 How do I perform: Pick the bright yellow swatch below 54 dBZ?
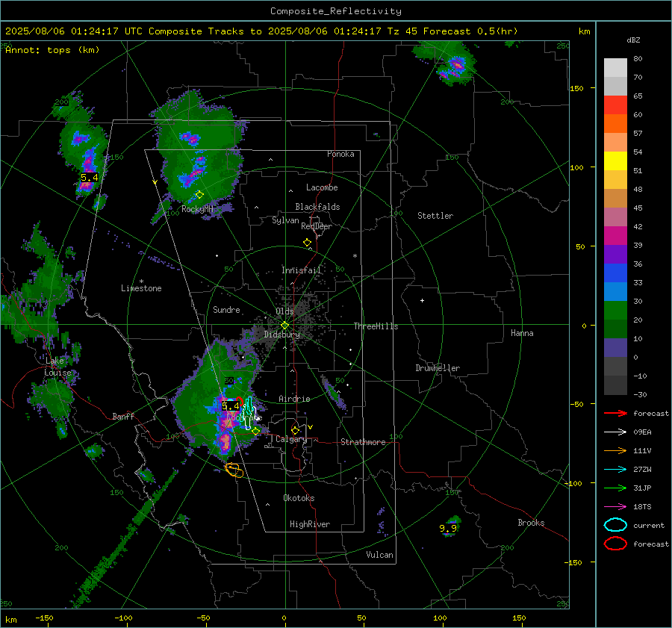tap(615, 161)
